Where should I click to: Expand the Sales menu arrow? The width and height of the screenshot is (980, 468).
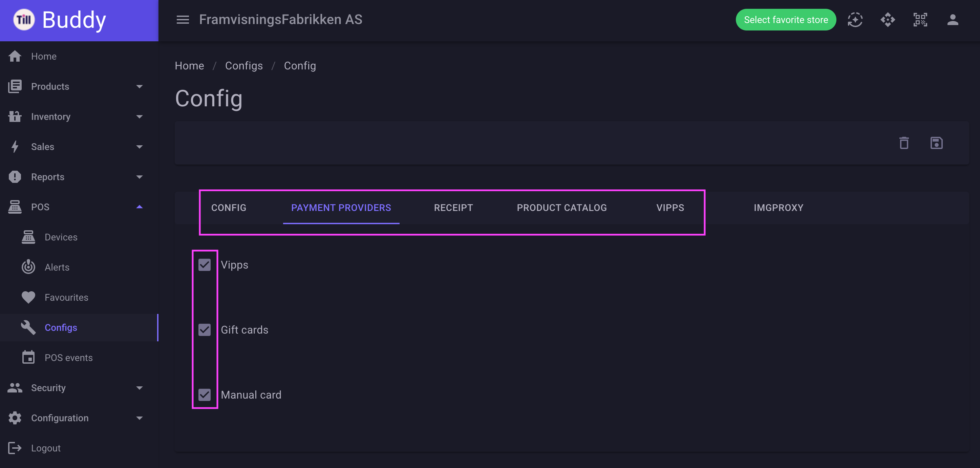pyautogui.click(x=140, y=147)
